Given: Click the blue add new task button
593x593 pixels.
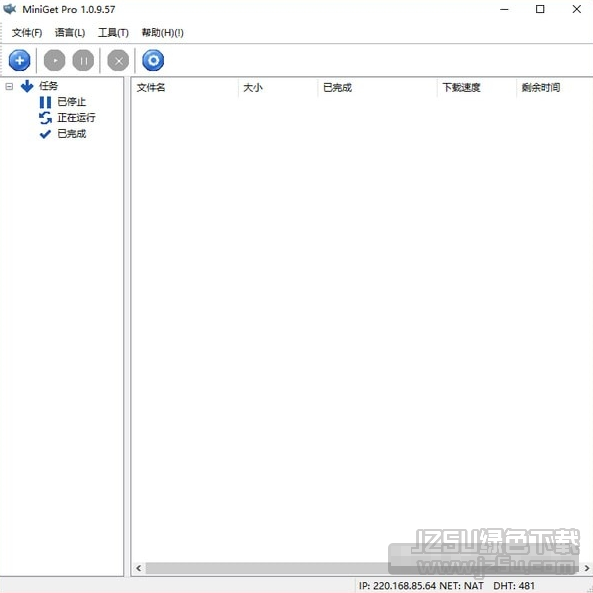Looking at the screenshot, I should 19,60.
